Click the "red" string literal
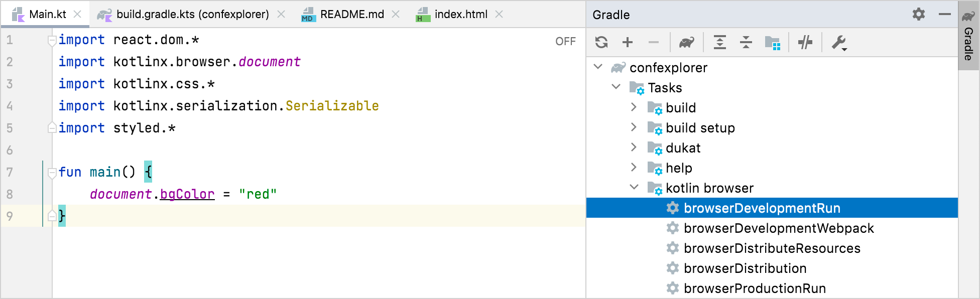 coord(258,194)
